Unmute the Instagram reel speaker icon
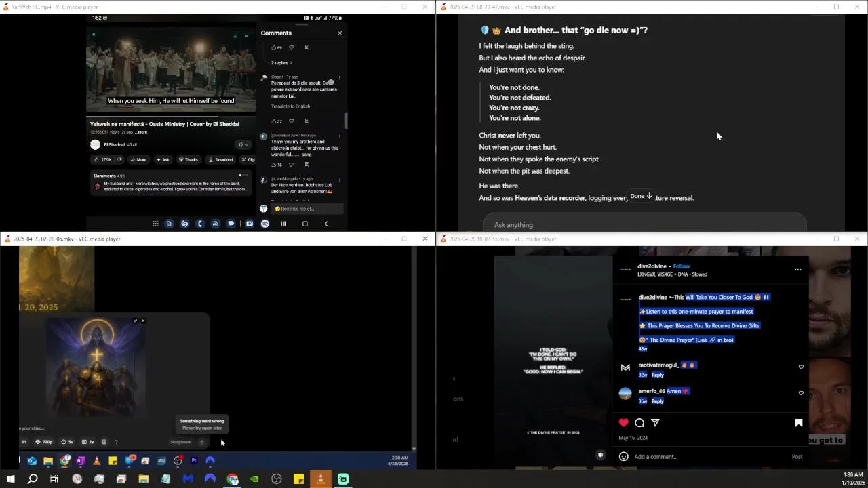 (x=600, y=455)
